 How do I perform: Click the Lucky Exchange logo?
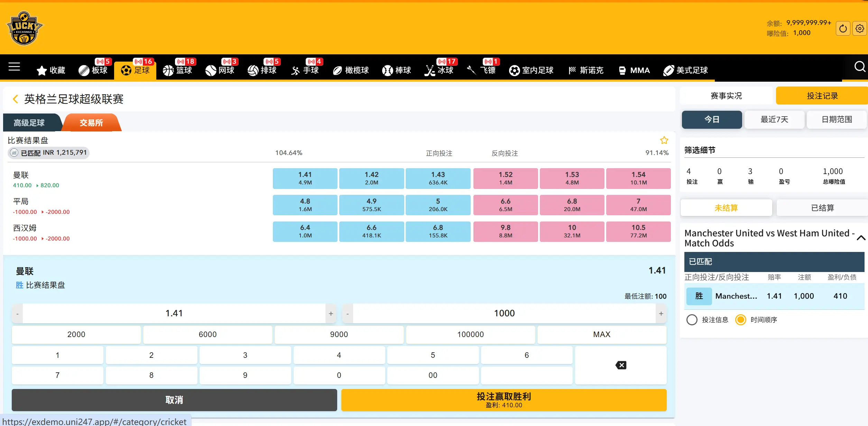click(25, 28)
